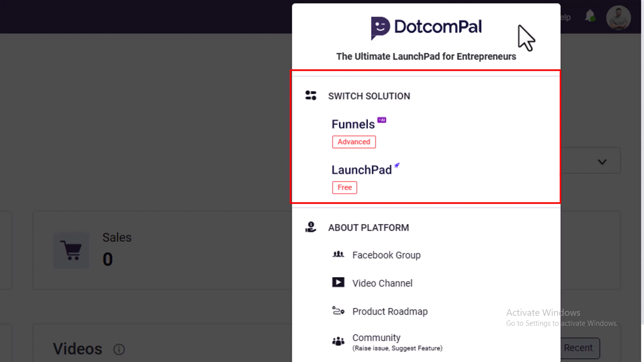Image resolution: width=644 pixels, height=362 pixels.
Task: Click the Free plan badge
Action: click(344, 187)
